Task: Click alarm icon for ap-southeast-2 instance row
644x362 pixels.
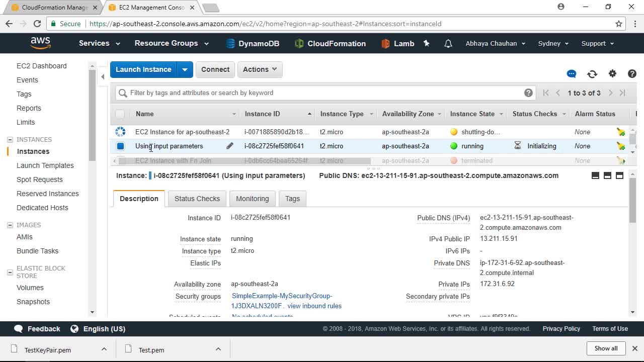Action: click(x=621, y=132)
